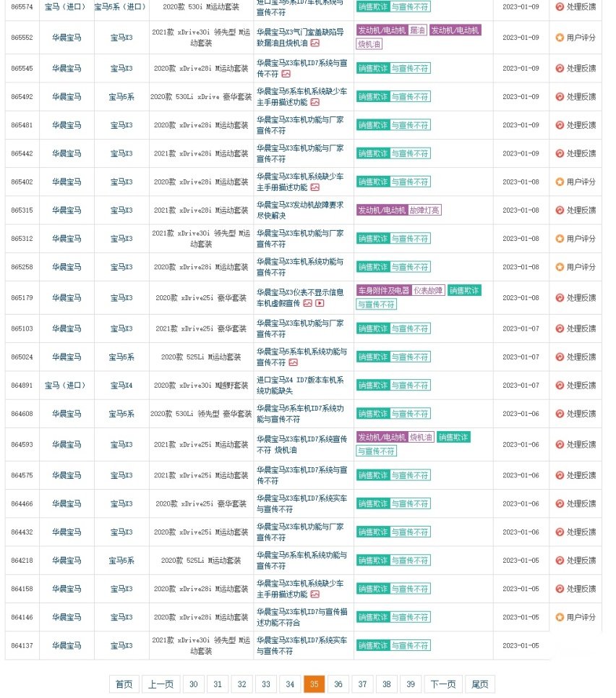The image size is (616, 698).
Task: Open the red status icon in row 864891
Action: pyautogui.click(x=560, y=386)
